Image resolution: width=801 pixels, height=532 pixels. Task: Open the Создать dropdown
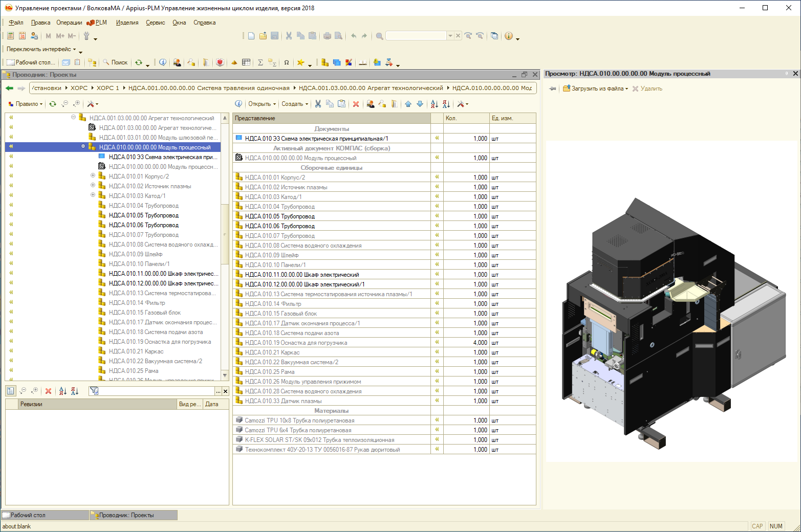point(295,104)
